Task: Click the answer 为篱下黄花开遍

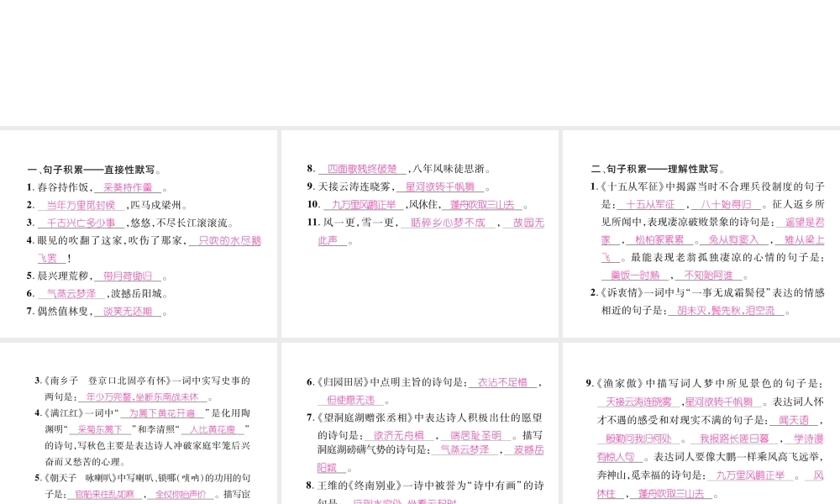Action: pyautogui.click(x=162, y=413)
